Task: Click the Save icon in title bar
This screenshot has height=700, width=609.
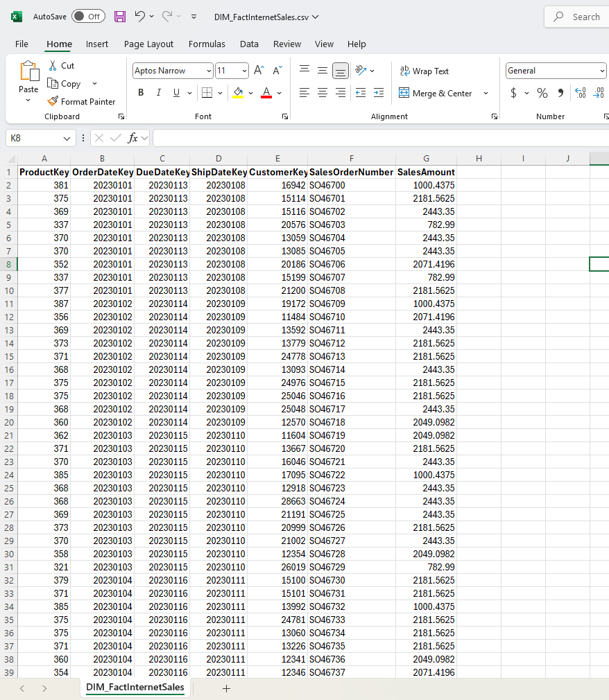Action: 120,17
